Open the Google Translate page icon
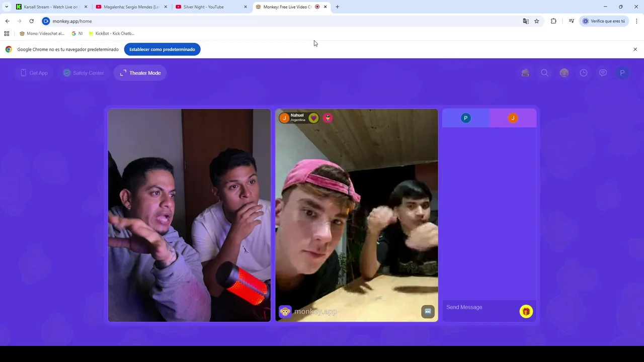 (x=526, y=21)
